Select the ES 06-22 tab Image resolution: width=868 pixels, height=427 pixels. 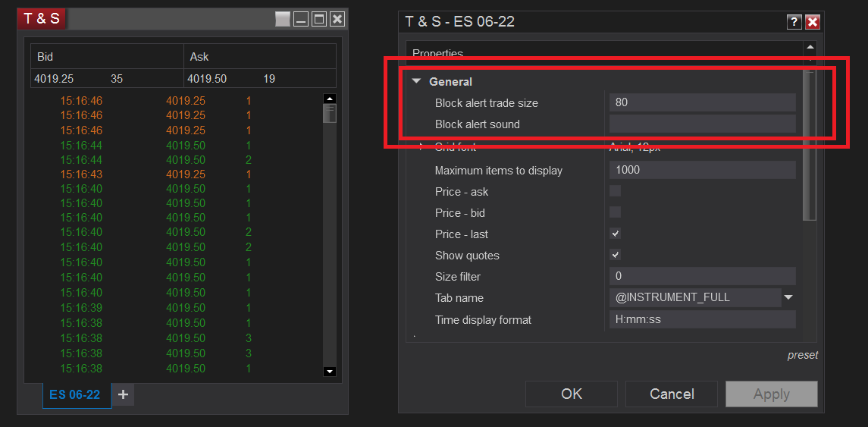pyautogui.click(x=74, y=394)
